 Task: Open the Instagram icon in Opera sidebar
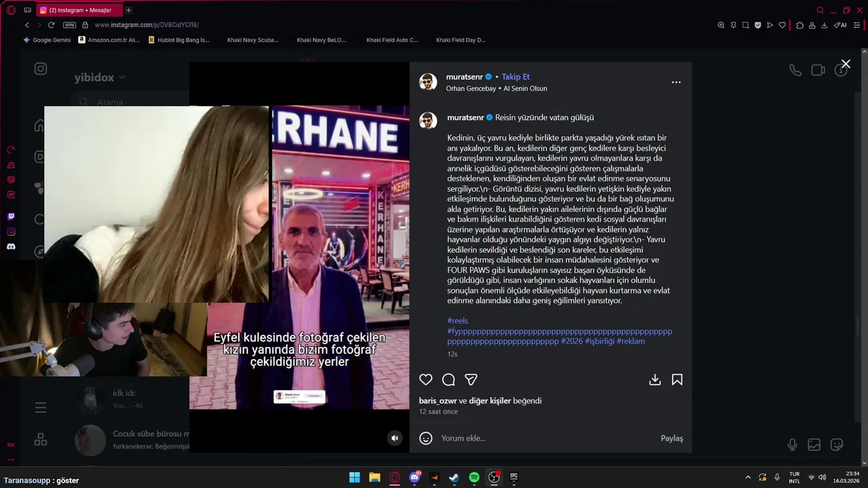pos(11,232)
